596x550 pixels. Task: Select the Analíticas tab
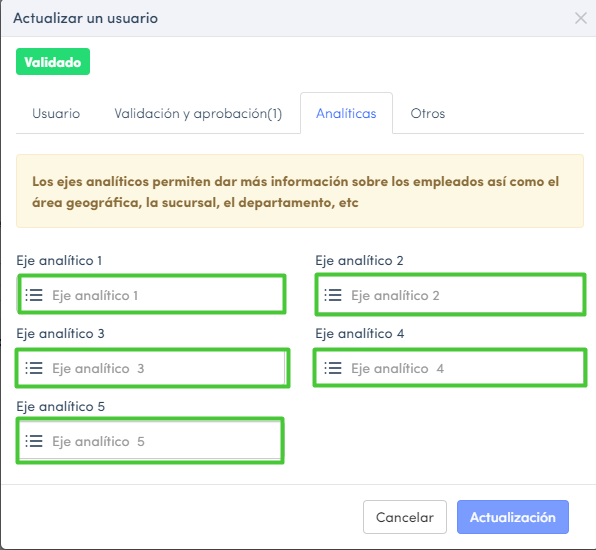click(346, 113)
